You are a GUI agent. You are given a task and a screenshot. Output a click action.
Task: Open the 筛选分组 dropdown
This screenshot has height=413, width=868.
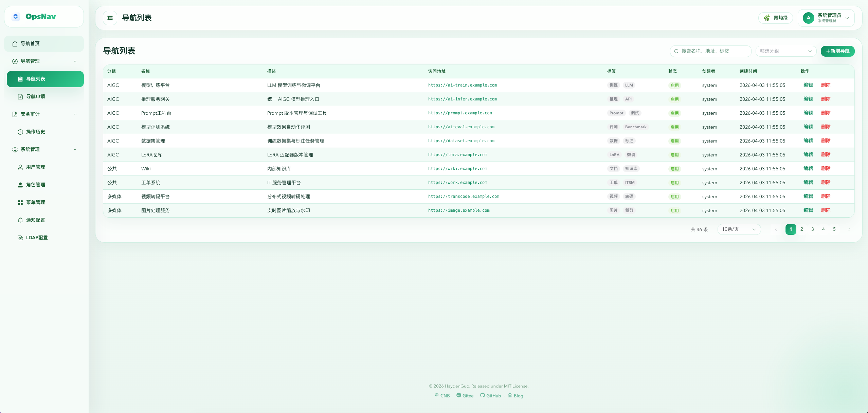point(785,51)
